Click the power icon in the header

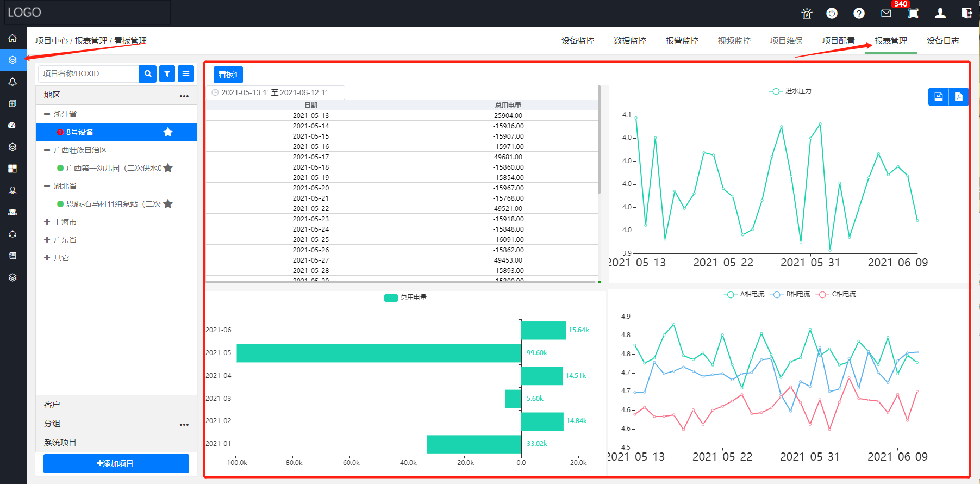click(832, 14)
